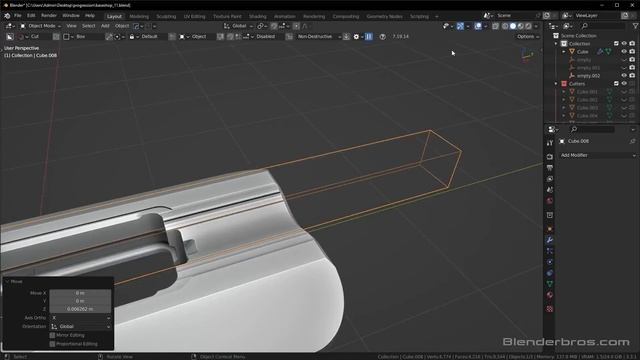Hide the Cube object in outliner
This screenshot has height=360, width=640.
pos(624,52)
